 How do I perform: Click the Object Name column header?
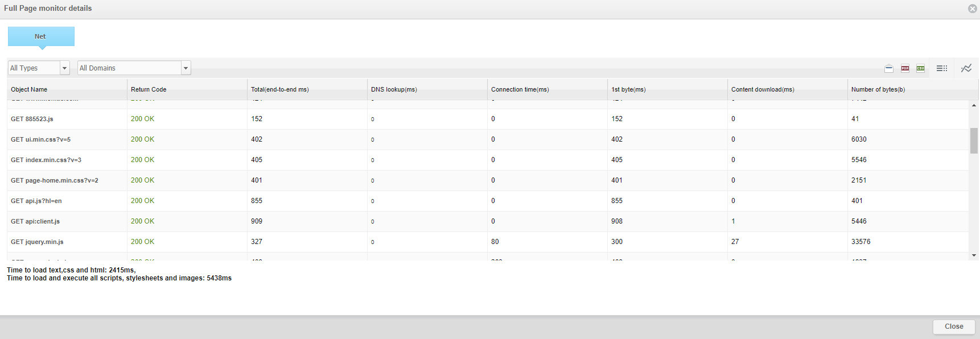(29, 89)
